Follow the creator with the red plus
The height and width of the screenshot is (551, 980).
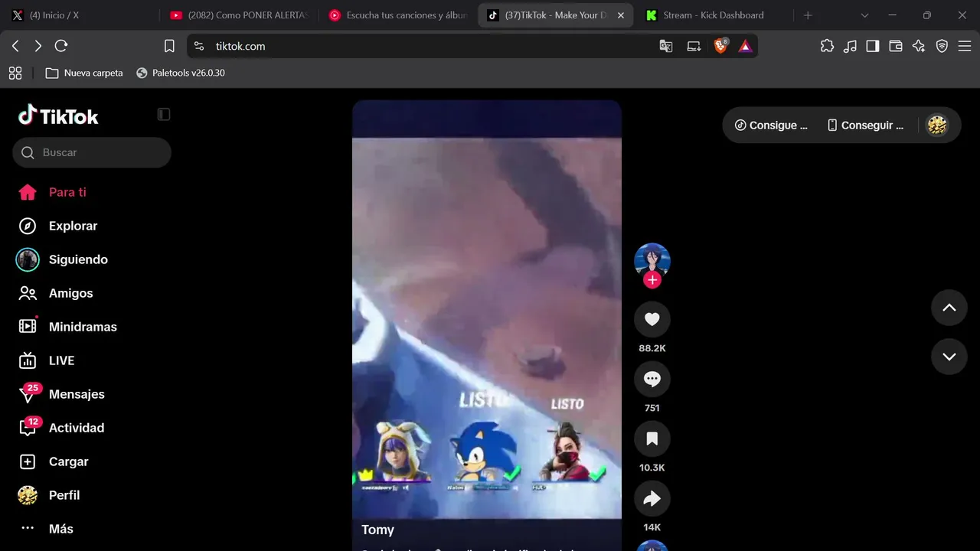point(652,280)
